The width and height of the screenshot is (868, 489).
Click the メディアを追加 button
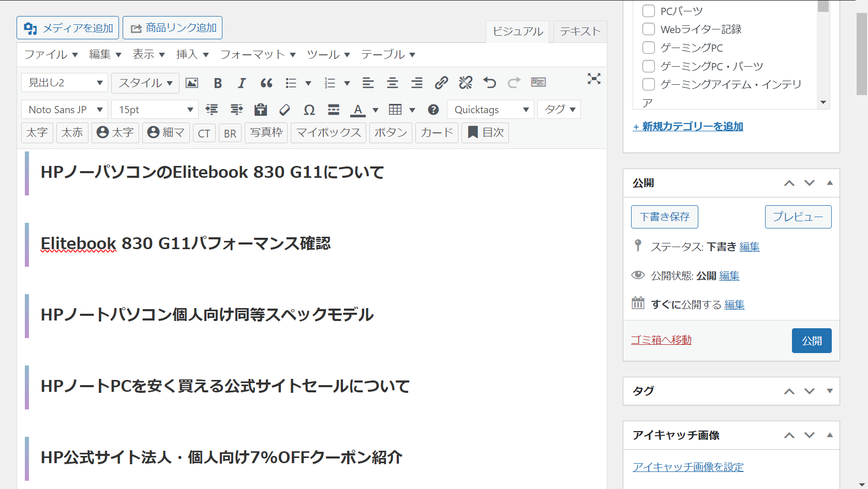(x=68, y=28)
